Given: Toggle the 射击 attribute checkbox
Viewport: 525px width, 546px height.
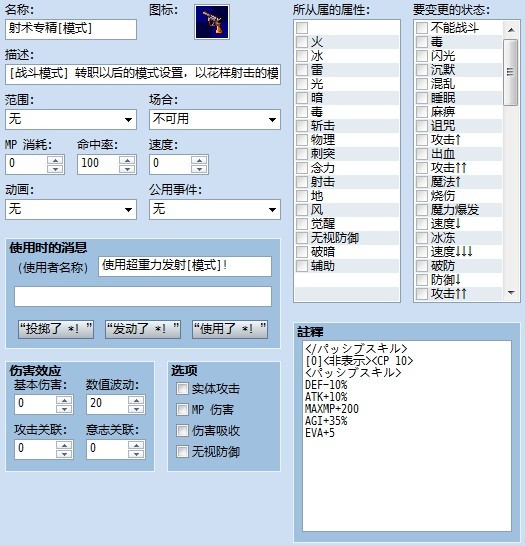Looking at the screenshot, I should pyautogui.click(x=301, y=182).
